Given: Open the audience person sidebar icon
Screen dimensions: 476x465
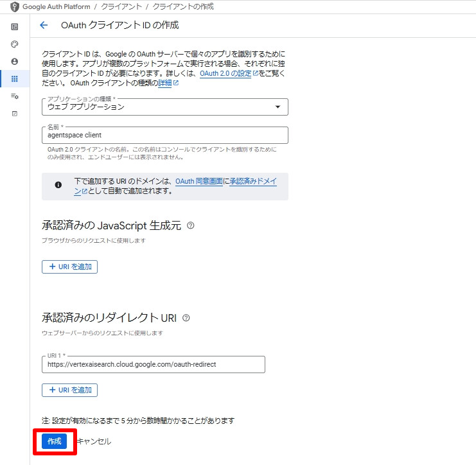Looking at the screenshot, I should pos(15,62).
